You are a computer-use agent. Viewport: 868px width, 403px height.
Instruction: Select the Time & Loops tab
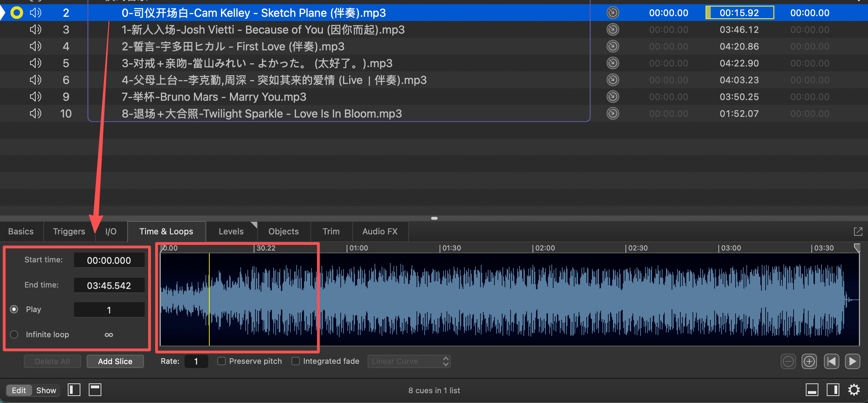point(166,232)
